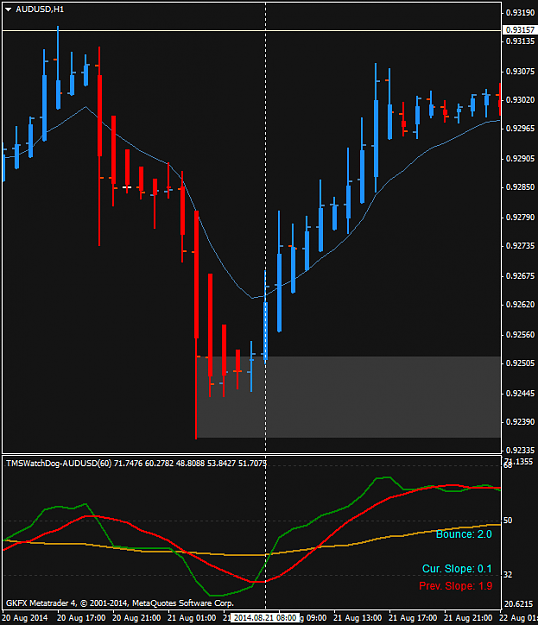Click the 0.92850 price scale value

point(520,187)
